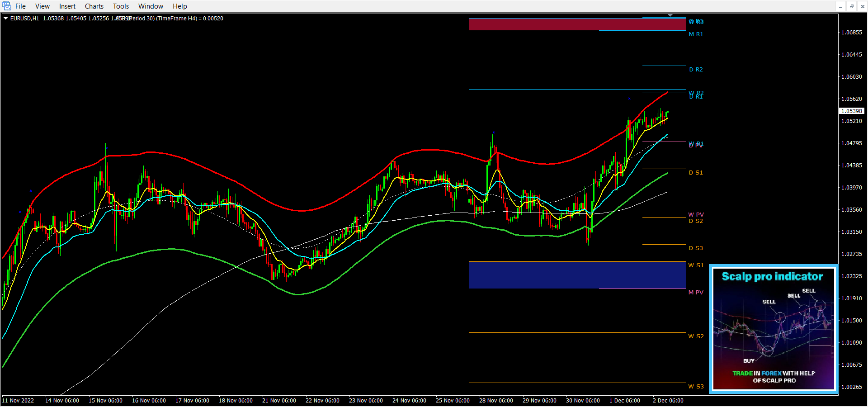Open the Charts menu
This screenshot has height=407, width=868.
tap(94, 6)
